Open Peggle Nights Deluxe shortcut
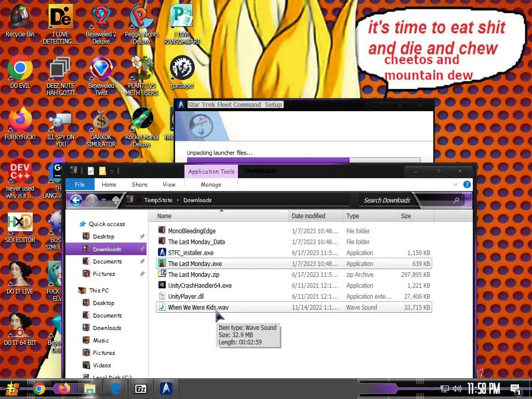 141,24
